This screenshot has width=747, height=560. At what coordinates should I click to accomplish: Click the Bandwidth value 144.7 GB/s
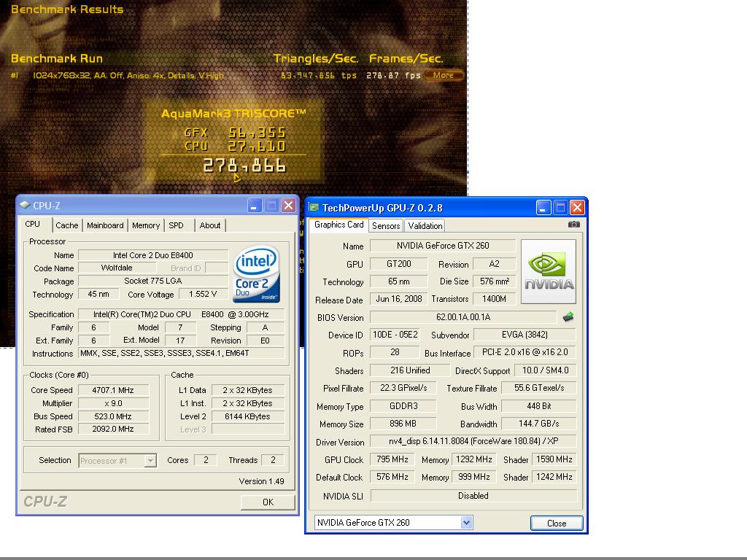(539, 424)
